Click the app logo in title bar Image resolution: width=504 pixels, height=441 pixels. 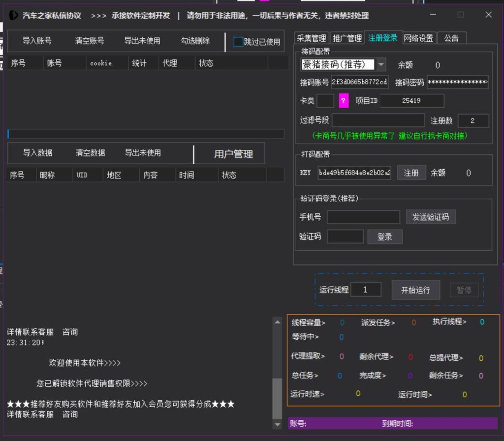[14, 15]
